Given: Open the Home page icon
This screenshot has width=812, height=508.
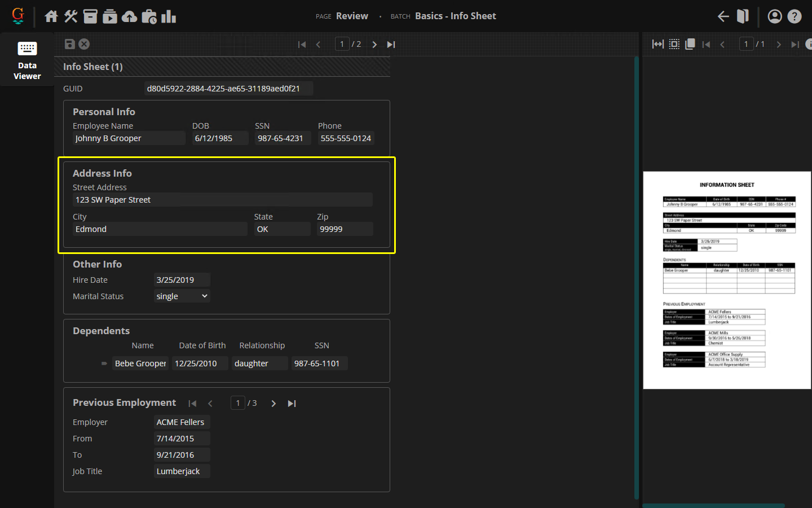Looking at the screenshot, I should 51,16.
